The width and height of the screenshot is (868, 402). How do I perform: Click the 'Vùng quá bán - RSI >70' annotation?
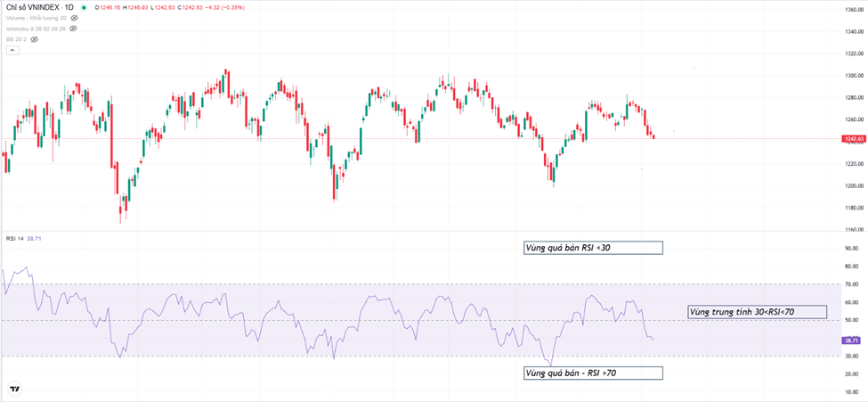[x=593, y=373]
